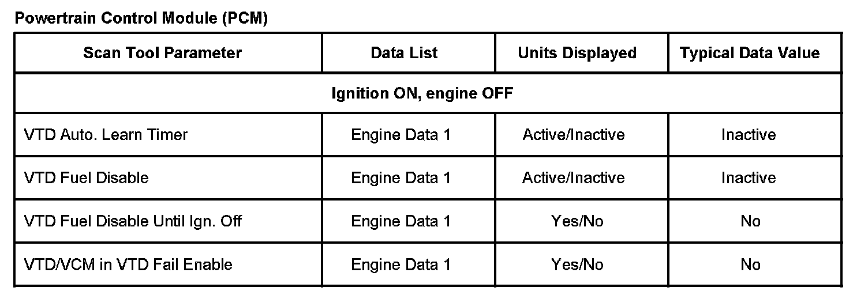Screen dimensions: 868x295
Task: Select the Ignition ON, engine OFF row
Action: click(x=422, y=93)
